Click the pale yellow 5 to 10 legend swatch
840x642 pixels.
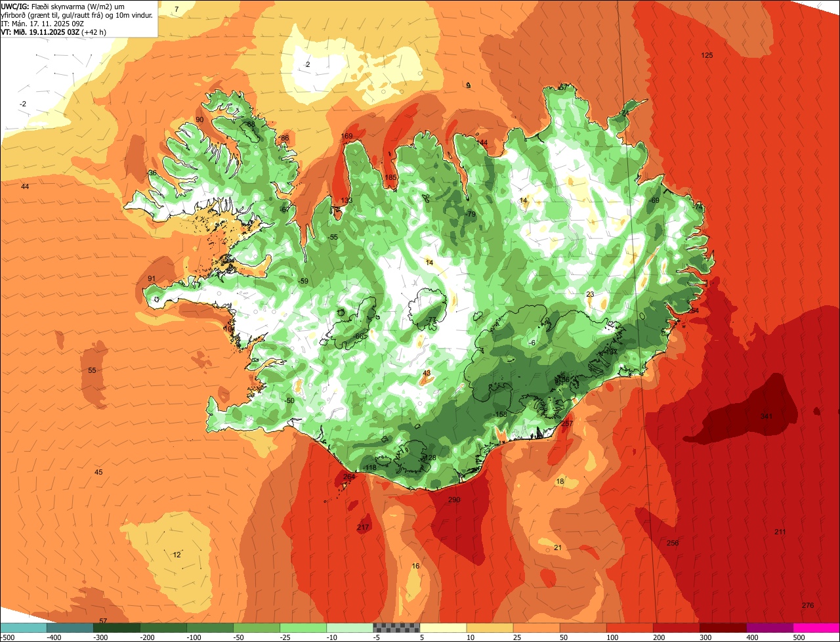[x=443, y=628]
